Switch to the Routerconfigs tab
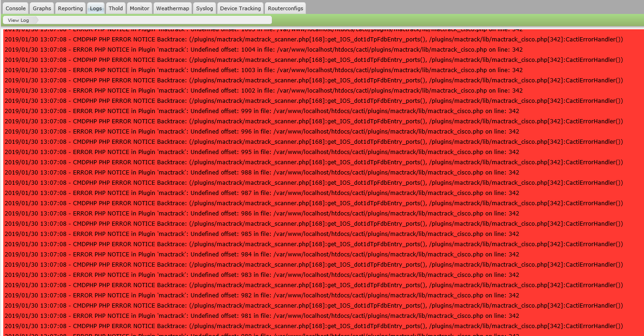The image size is (644, 336). [286, 8]
